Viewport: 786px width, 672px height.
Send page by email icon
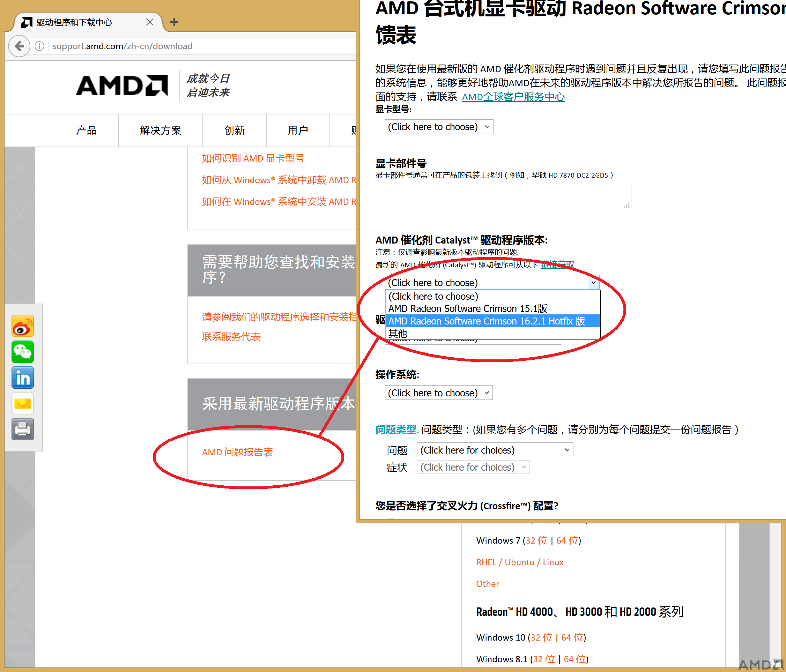[x=23, y=403]
